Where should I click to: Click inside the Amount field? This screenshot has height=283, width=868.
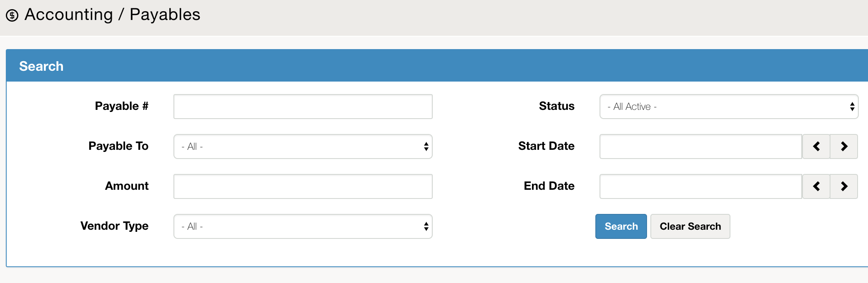[x=303, y=186]
